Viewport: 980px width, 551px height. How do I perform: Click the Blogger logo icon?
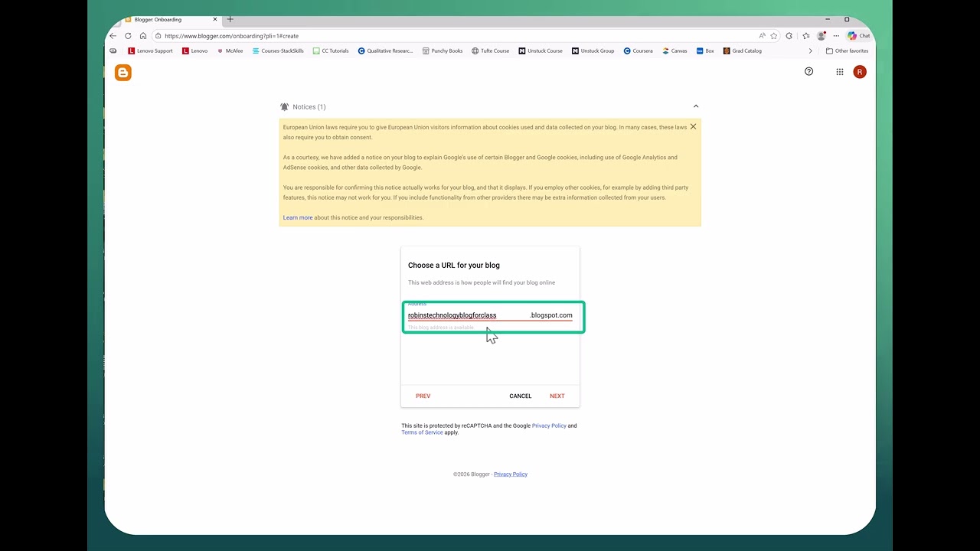[123, 73]
